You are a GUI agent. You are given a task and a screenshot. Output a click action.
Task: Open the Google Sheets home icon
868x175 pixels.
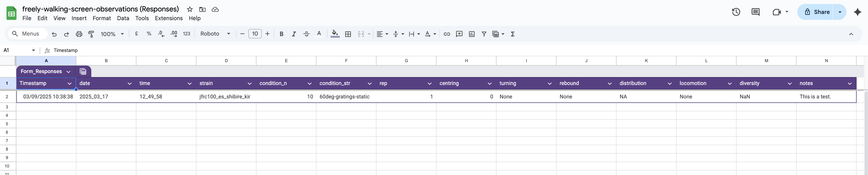click(11, 13)
